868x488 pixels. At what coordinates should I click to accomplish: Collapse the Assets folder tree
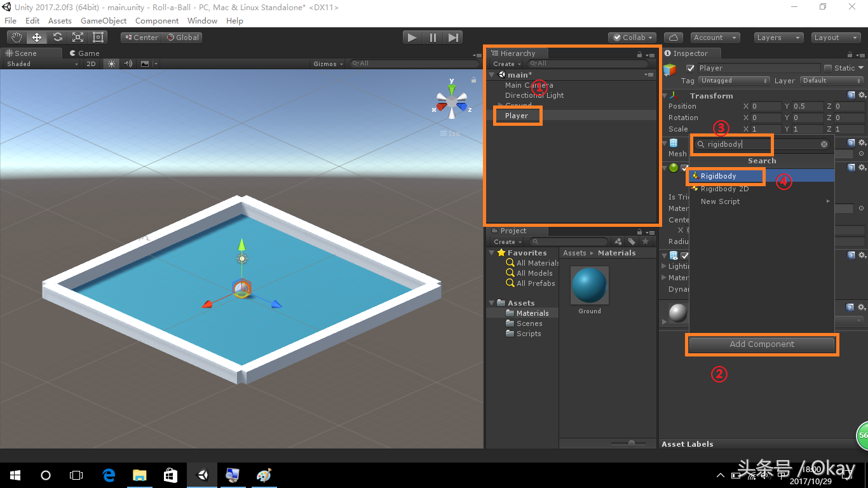click(492, 303)
